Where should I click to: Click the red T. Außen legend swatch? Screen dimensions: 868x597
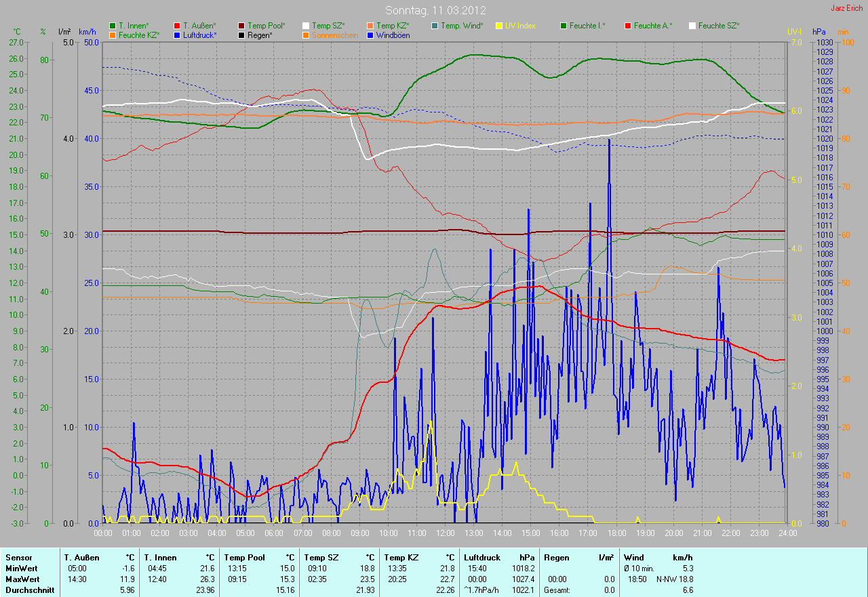(177, 26)
